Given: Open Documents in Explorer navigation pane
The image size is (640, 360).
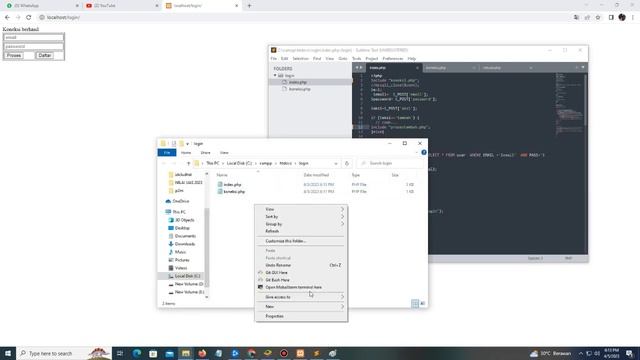Looking at the screenshot, I should [x=185, y=236].
